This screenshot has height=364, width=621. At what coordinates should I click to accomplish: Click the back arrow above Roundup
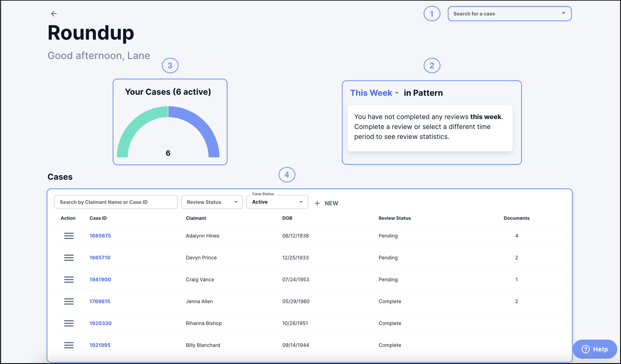coord(54,14)
